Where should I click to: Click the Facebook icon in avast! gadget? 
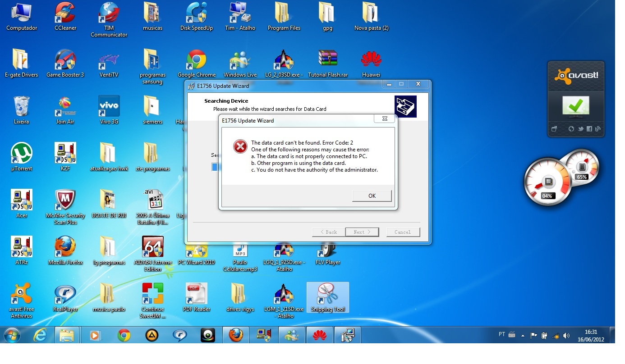point(589,129)
